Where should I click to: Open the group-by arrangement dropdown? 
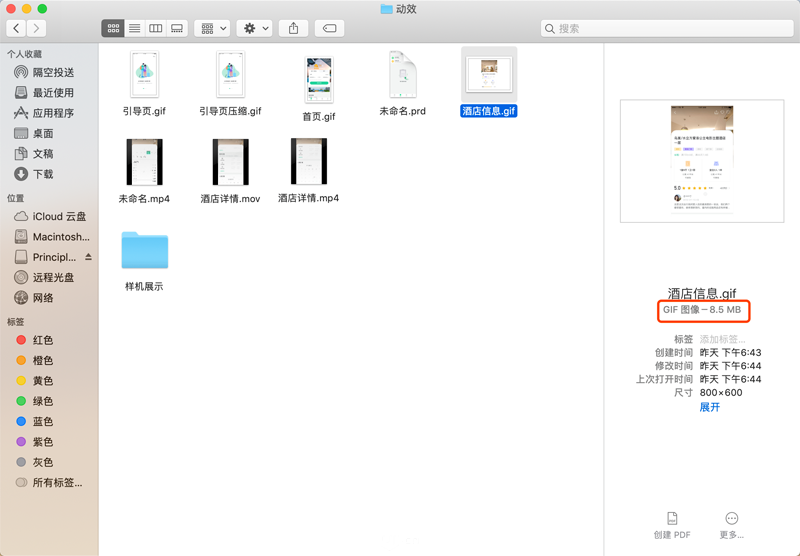pyautogui.click(x=213, y=28)
